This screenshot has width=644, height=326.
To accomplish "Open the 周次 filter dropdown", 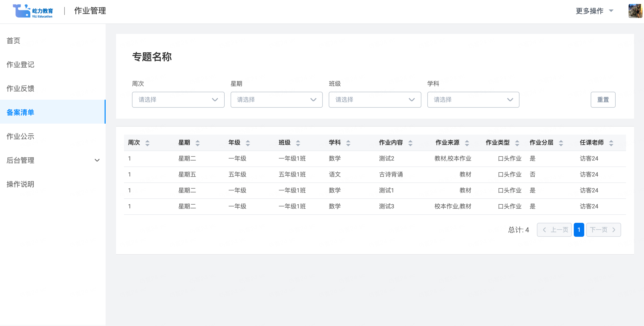I will tap(178, 100).
